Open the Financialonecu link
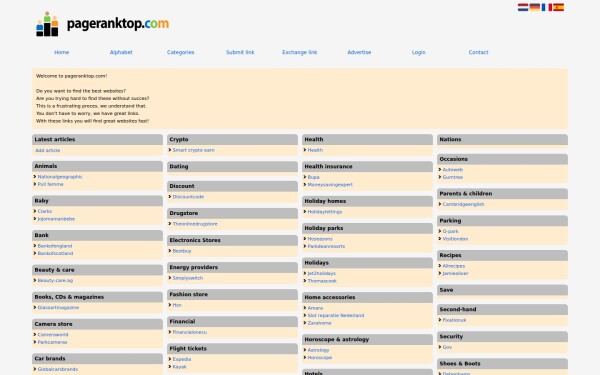Viewport: 600px width, 375px height. point(190,332)
